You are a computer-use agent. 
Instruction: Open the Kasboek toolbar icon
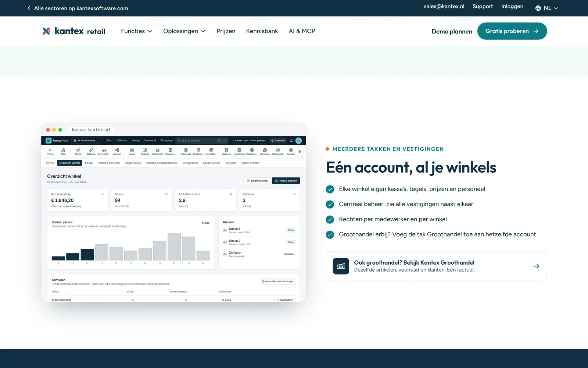click(145, 150)
